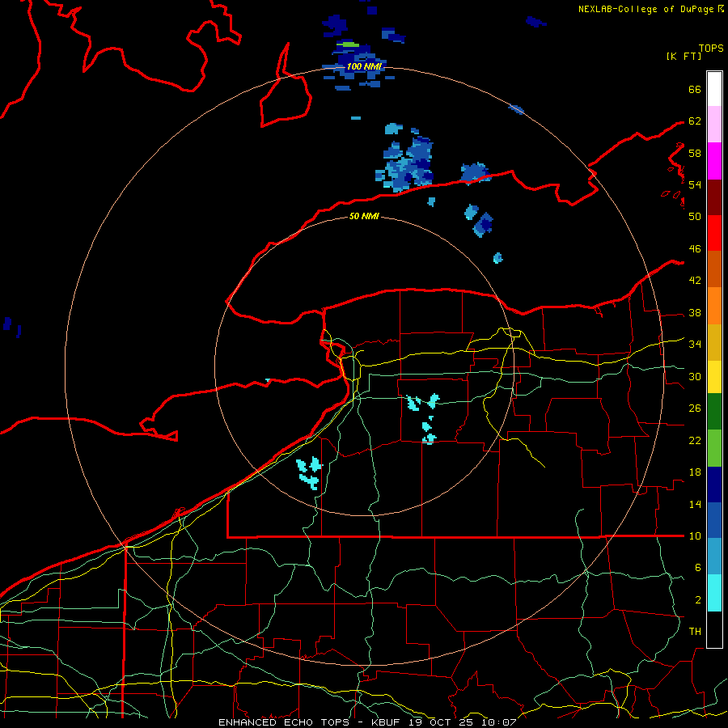Screen dimensions: 728x728
Task: Click the legend value '34'
Action: [695, 345]
